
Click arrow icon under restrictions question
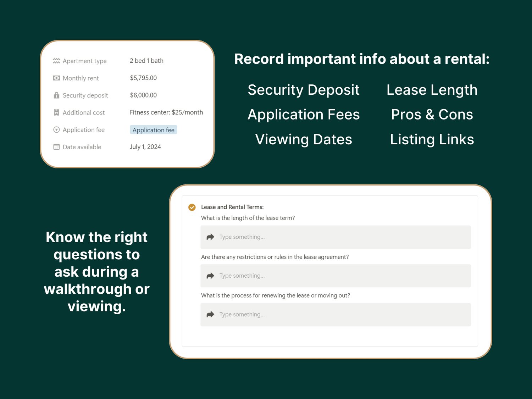point(210,276)
